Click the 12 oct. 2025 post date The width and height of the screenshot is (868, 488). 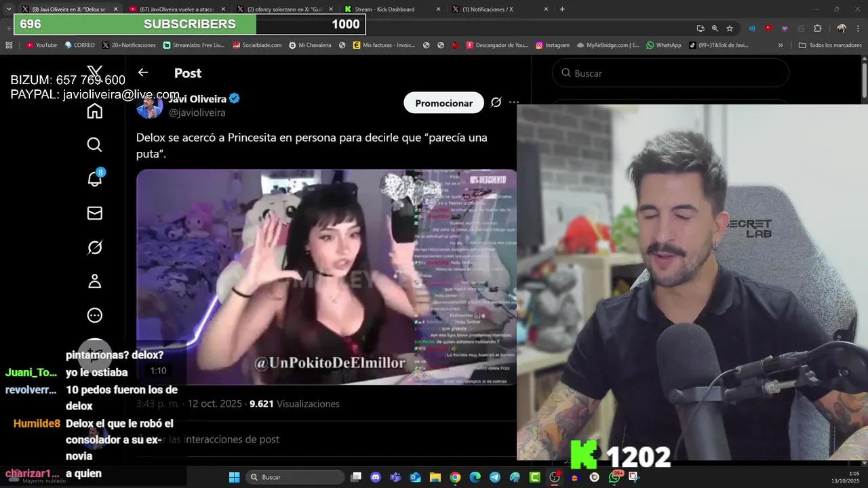click(214, 403)
